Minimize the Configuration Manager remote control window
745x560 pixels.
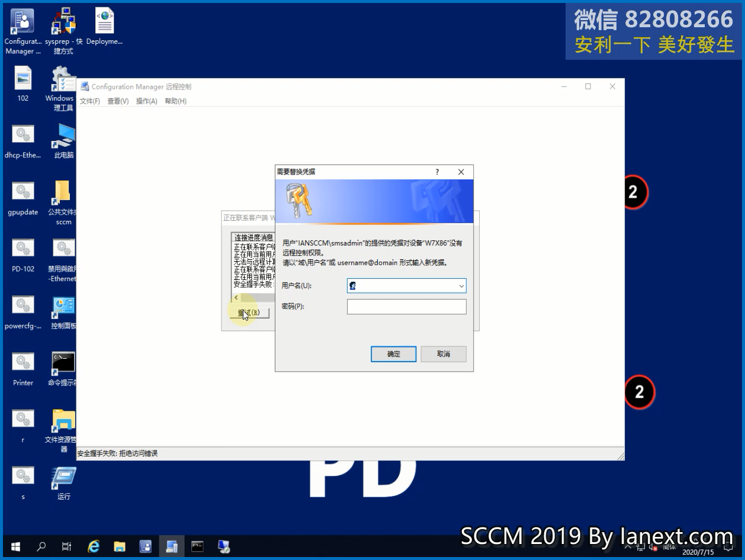click(564, 86)
